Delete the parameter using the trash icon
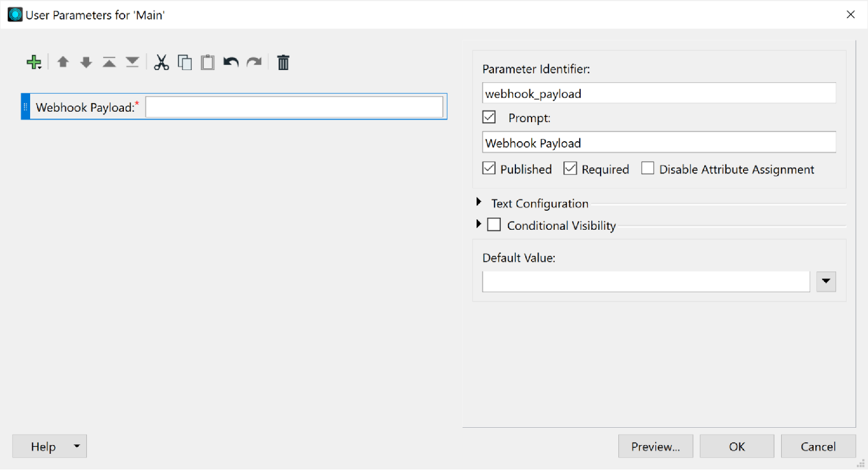 point(283,62)
